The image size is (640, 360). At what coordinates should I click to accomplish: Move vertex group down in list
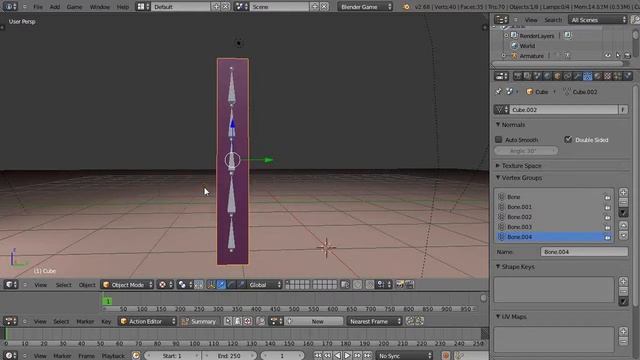pos(623,236)
